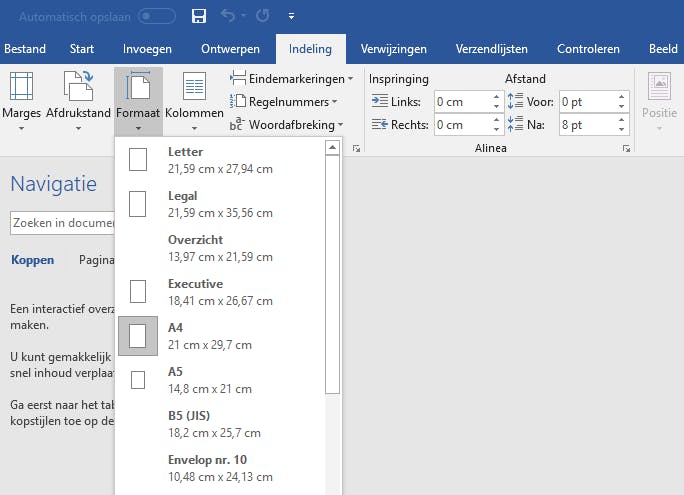Expand the Eindemarkeringen dropdown
The height and width of the screenshot is (495, 684).
pyautogui.click(x=292, y=78)
